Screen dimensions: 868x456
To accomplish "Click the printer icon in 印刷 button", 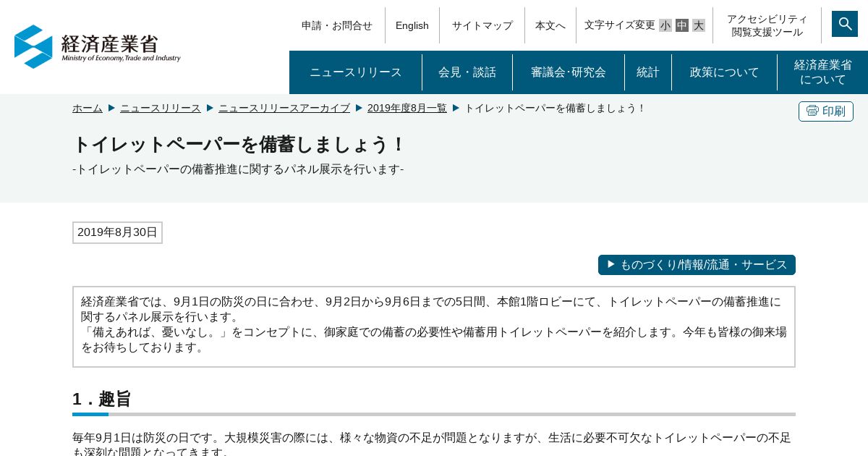I will pos(812,111).
